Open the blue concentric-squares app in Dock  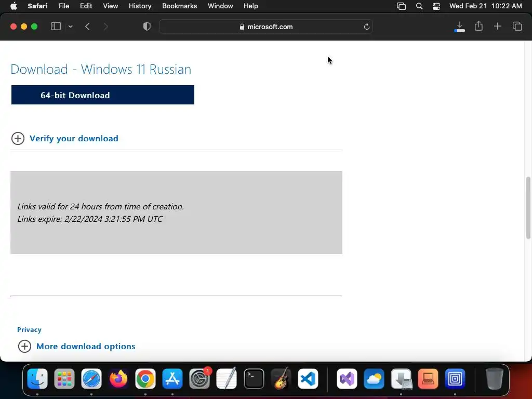[455, 379]
